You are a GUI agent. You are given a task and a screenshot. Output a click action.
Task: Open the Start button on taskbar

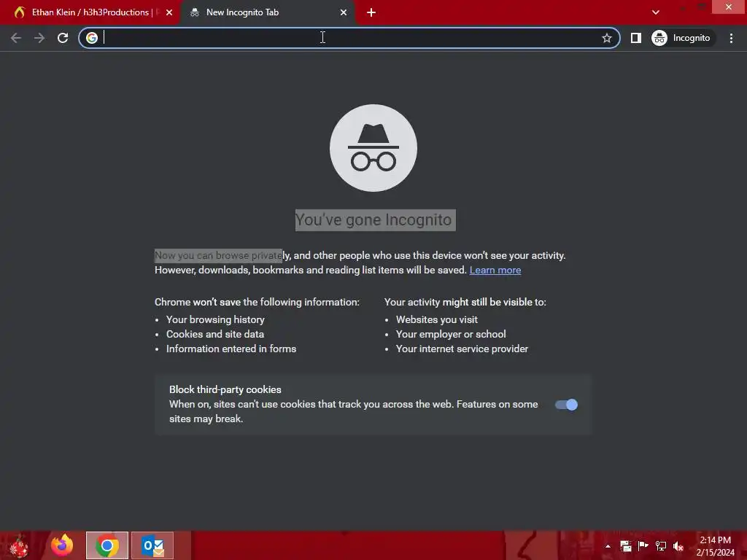(x=19, y=545)
